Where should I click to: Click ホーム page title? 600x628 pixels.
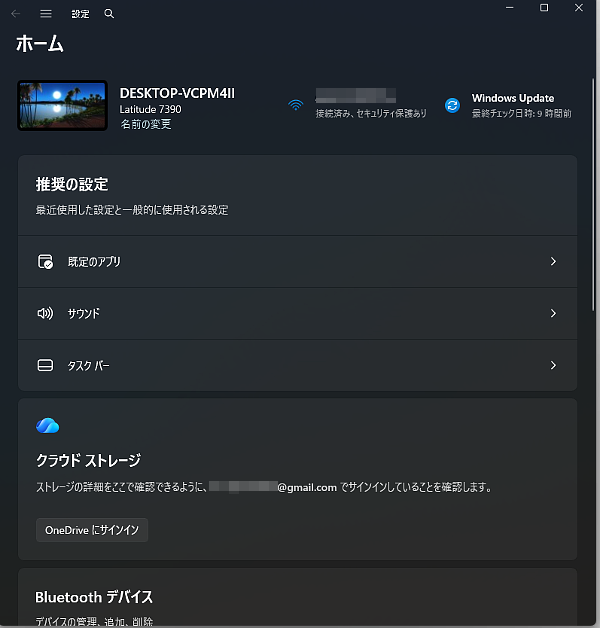click(40, 43)
